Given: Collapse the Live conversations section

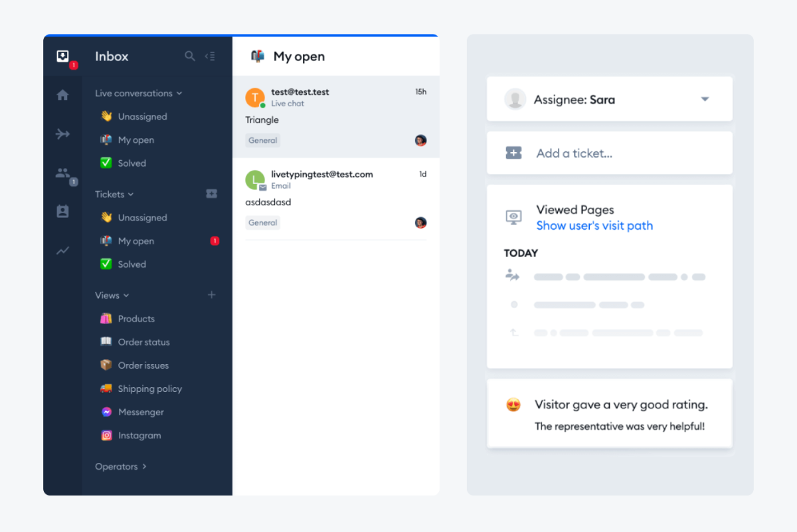Looking at the screenshot, I should [138, 93].
